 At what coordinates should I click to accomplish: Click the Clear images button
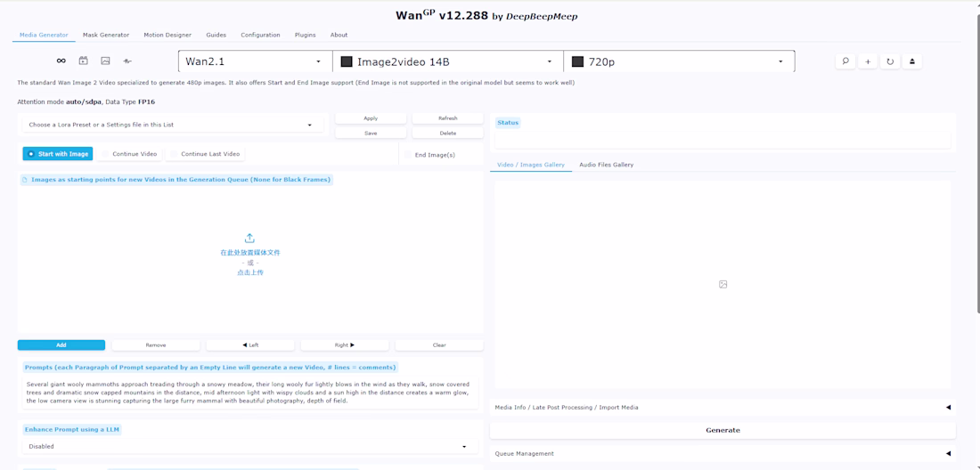(x=438, y=345)
